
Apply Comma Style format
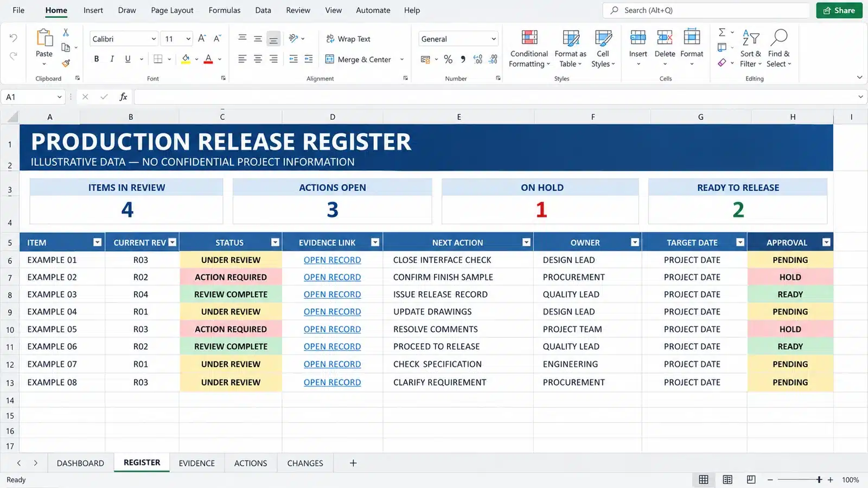point(463,59)
